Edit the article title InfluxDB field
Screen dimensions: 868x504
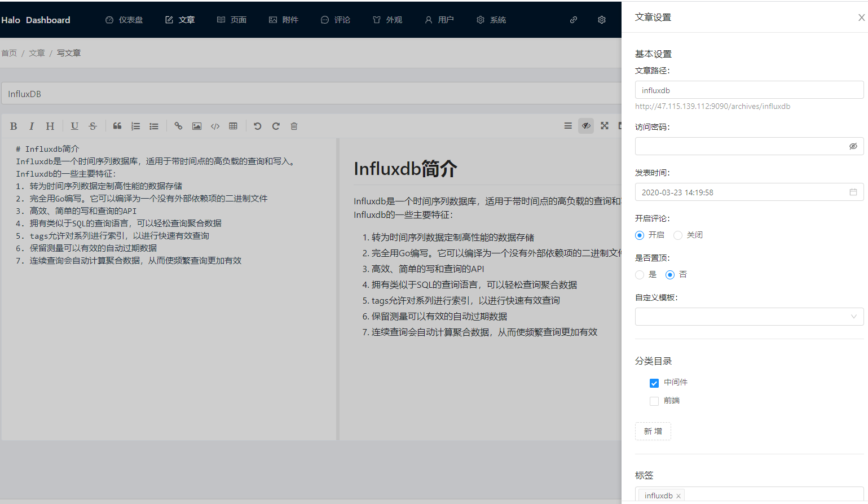(x=311, y=94)
